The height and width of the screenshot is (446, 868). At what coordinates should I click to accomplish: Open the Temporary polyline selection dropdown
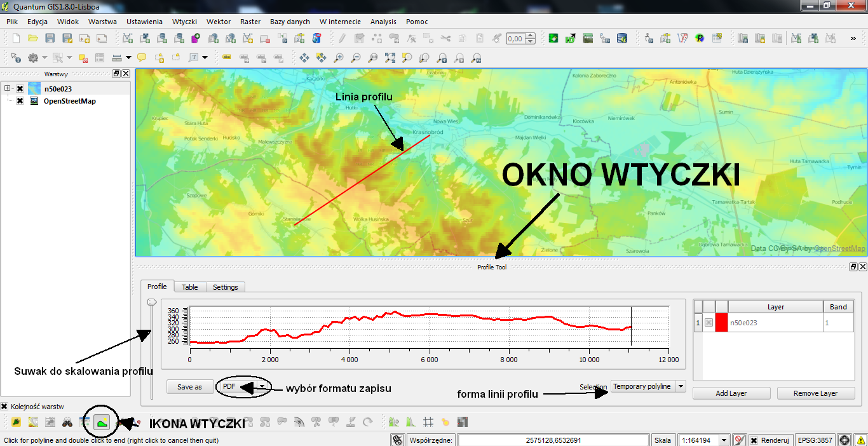point(681,386)
